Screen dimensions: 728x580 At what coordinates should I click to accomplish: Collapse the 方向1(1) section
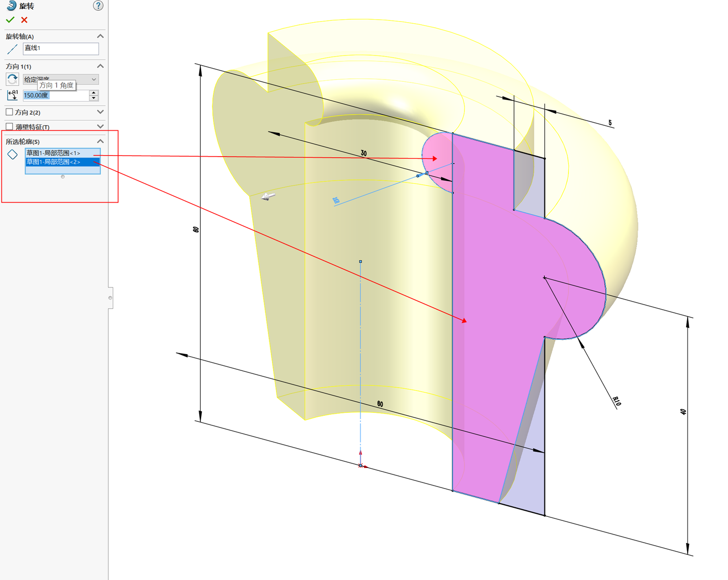point(100,66)
